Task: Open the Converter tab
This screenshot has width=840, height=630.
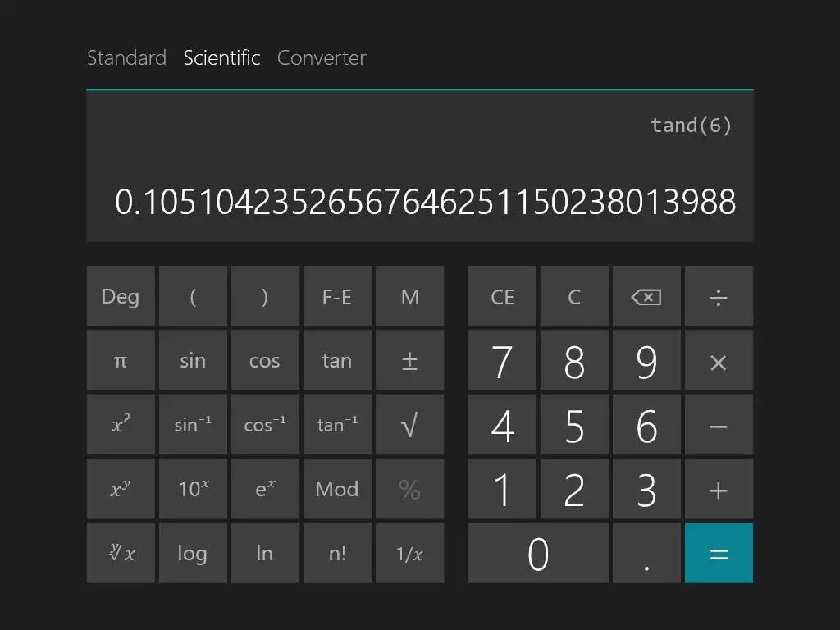Action: (322, 58)
